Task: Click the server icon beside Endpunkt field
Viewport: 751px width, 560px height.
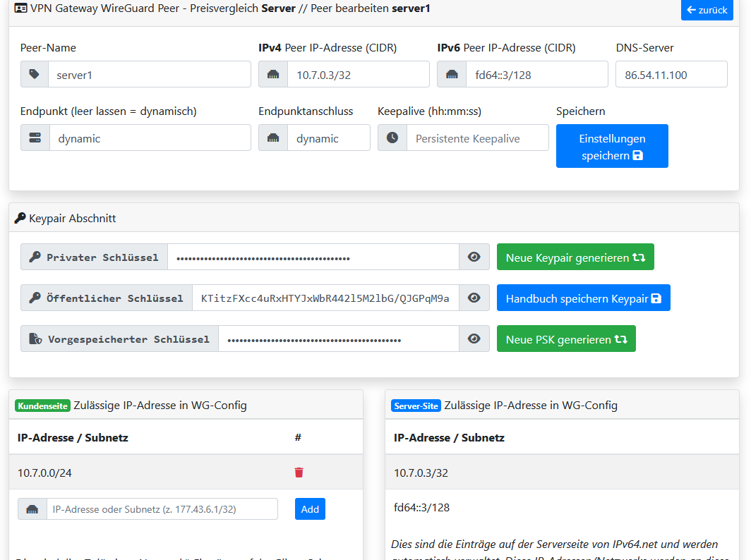Action: pyautogui.click(x=35, y=138)
